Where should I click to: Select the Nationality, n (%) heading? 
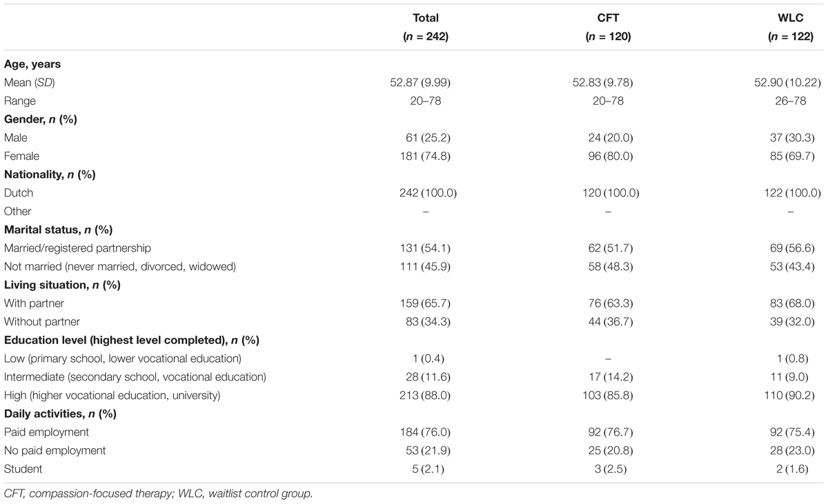point(50,174)
